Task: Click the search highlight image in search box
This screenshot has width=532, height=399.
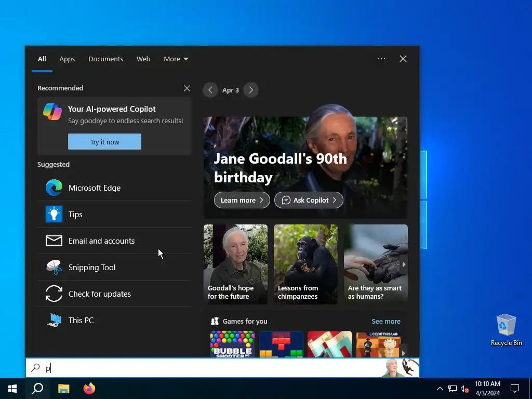Action: pyautogui.click(x=400, y=367)
